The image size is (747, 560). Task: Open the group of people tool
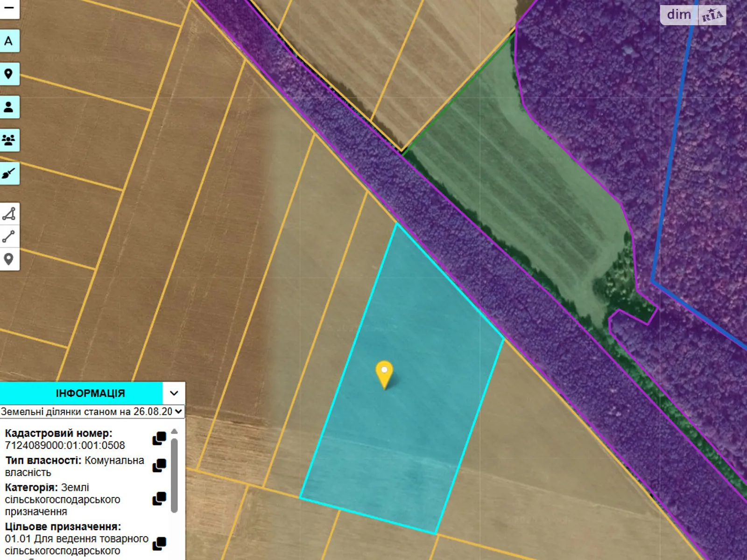click(x=9, y=140)
